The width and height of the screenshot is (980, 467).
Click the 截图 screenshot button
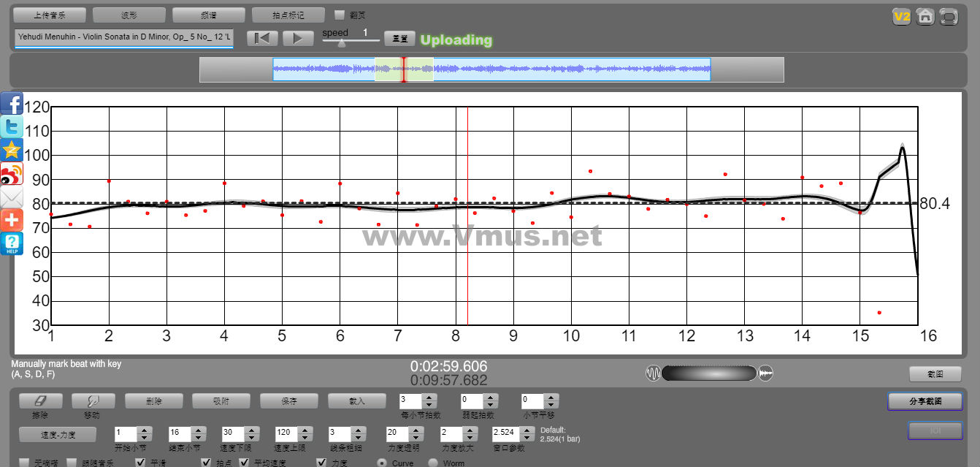(935, 374)
